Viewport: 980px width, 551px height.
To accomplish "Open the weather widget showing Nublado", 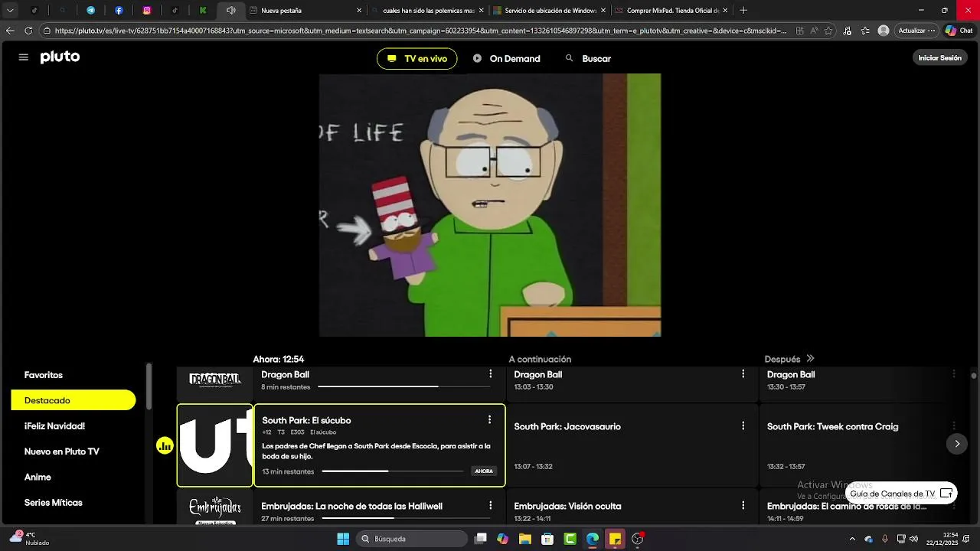I will 29,539.
